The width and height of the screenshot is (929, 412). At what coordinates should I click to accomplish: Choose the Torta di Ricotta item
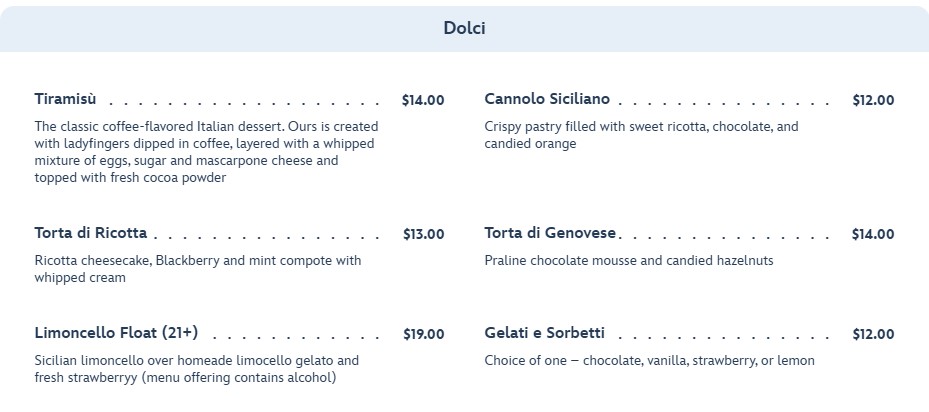pos(91,233)
